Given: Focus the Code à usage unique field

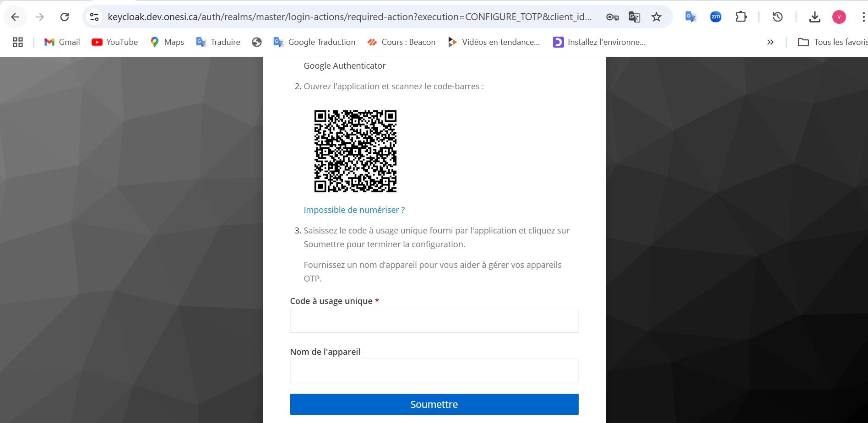Looking at the screenshot, I should click(434, 320).
